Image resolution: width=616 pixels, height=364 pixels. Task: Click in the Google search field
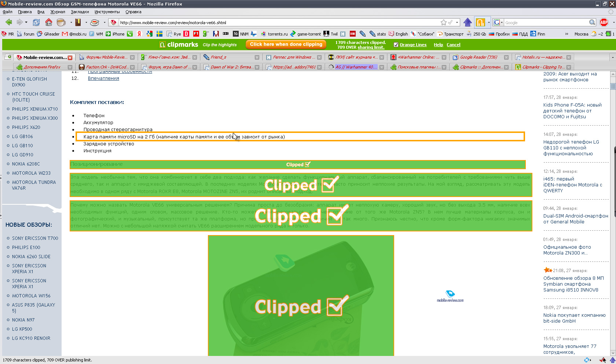546,22
